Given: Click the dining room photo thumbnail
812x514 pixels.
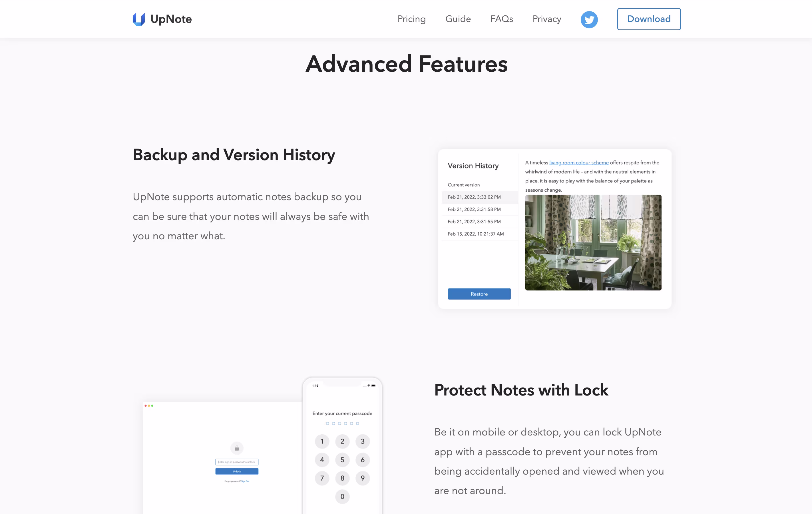Looking at the screenshot, I should coord(593,242).
